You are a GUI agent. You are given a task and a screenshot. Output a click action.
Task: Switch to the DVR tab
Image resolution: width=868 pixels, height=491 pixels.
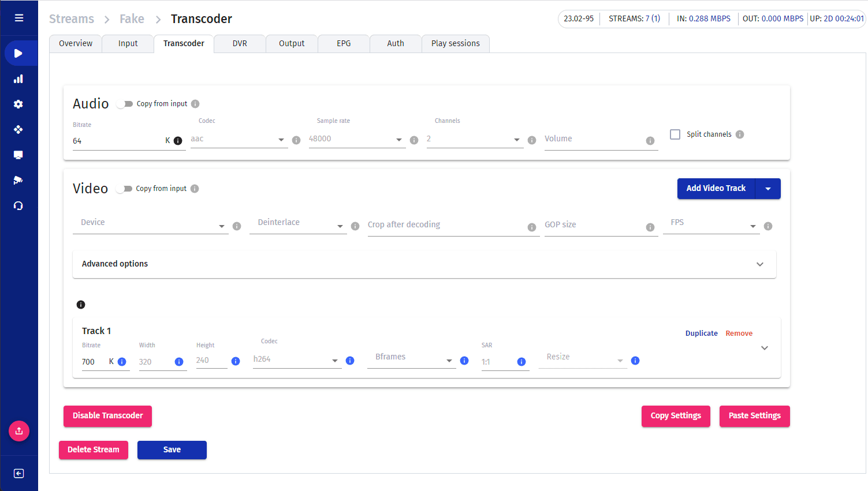pos(240,44)
